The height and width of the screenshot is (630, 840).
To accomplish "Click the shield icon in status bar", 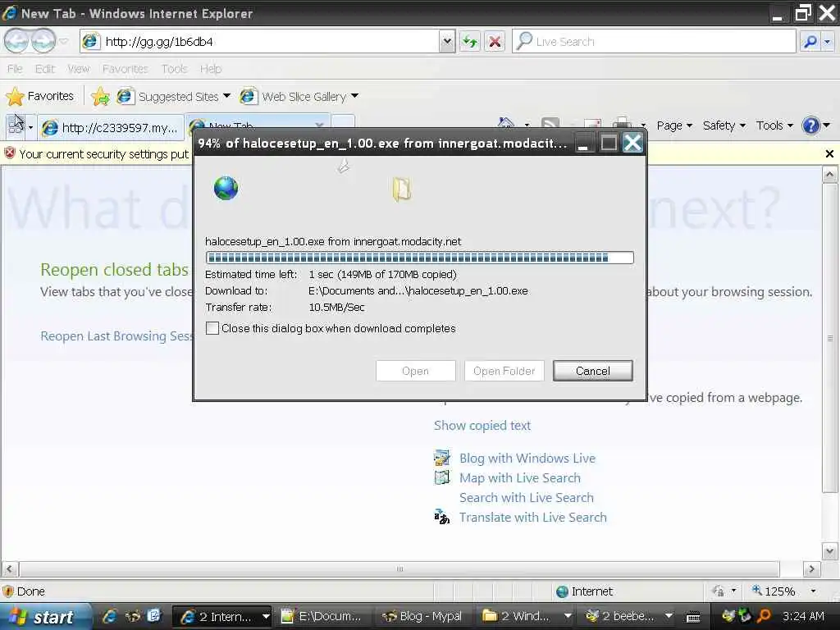I will click(8, 591).
